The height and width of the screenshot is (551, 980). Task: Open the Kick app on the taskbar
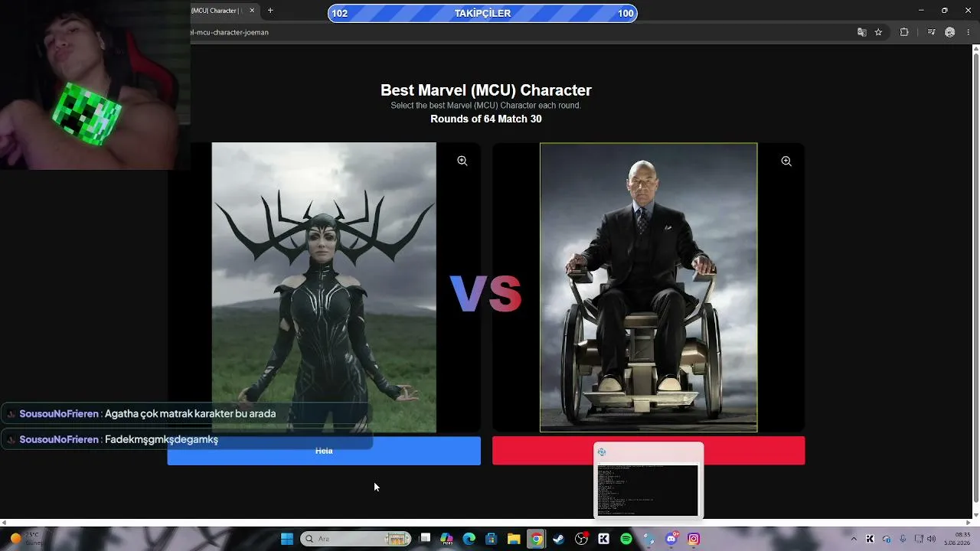click(603, 539)
